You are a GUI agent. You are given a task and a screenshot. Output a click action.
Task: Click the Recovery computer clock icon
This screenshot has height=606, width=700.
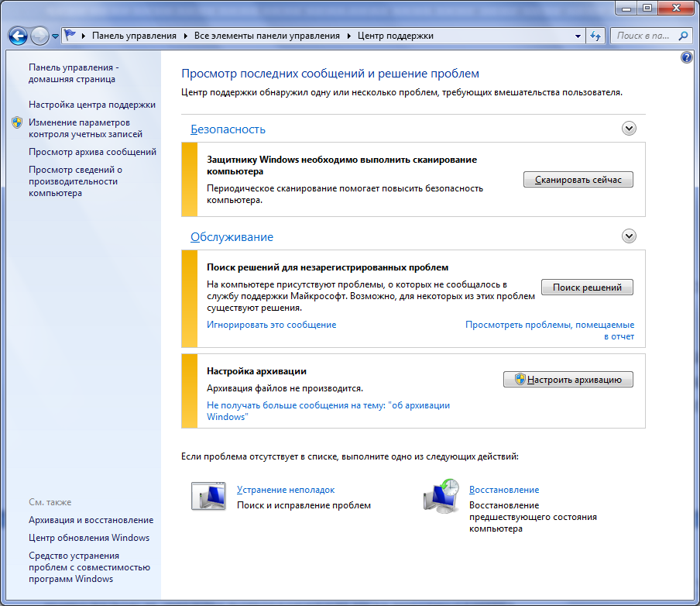coord(441,496)
